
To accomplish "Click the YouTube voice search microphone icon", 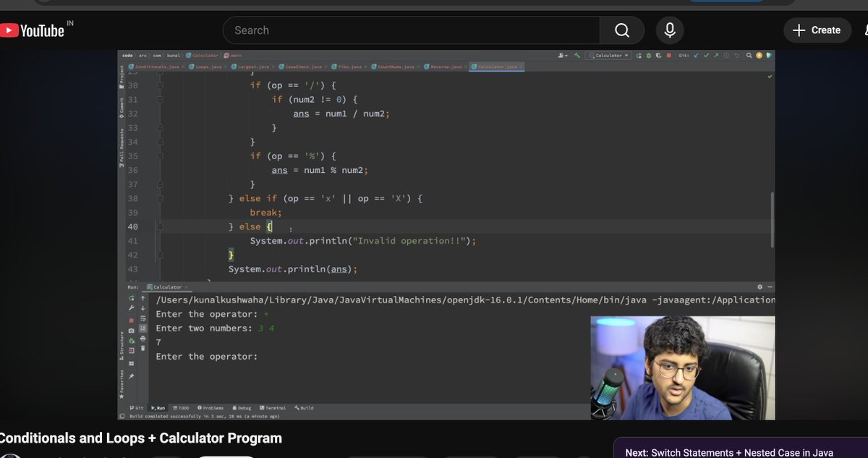I will (669, 30).
